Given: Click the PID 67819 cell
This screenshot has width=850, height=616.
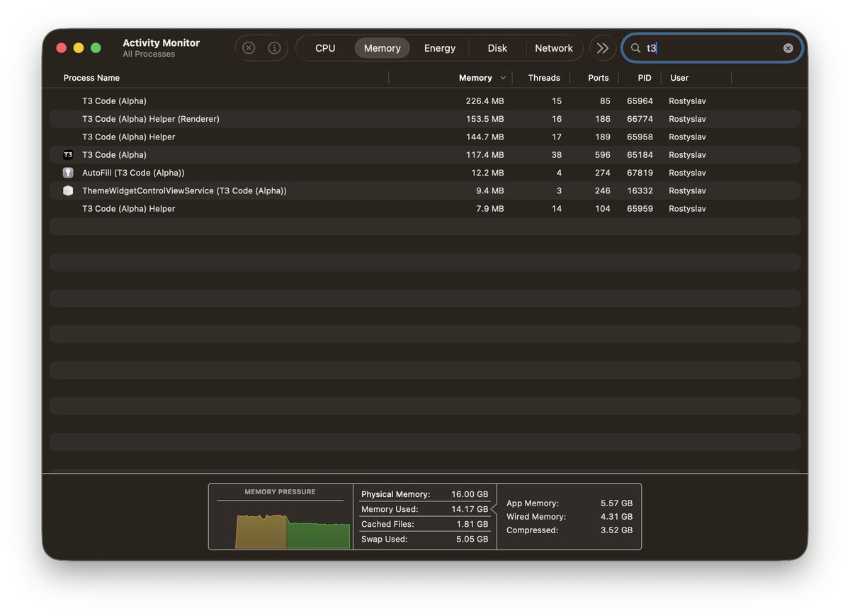Looking at the screenshot, I should [x=640, y=173].
